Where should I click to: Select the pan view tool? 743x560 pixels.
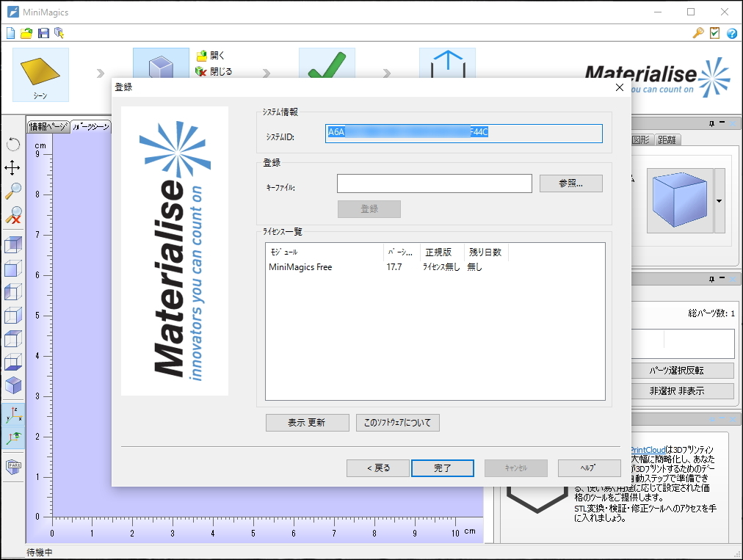pos(12,168)
